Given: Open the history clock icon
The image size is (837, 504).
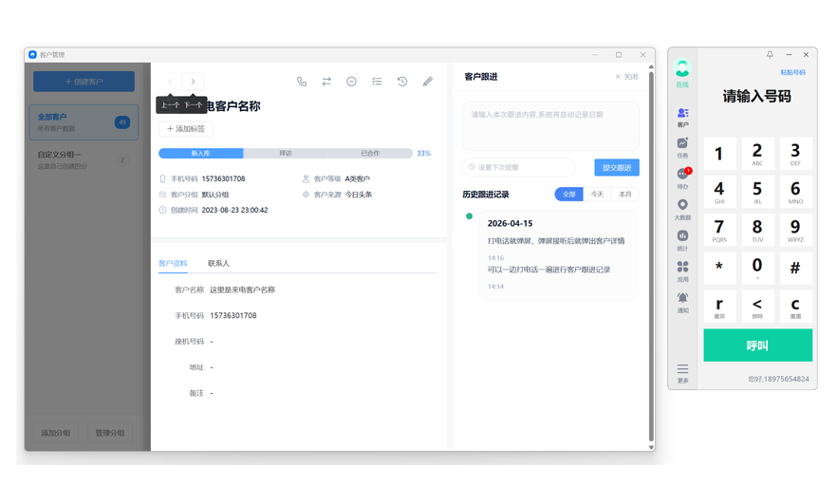Looking at the screenshot, I should click(x=402, y=82).
